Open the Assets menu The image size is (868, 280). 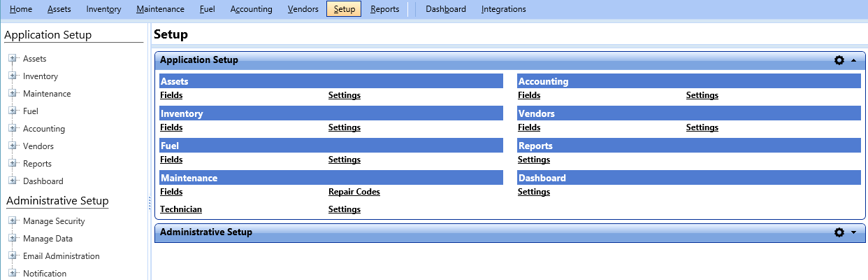pos(59,9)
